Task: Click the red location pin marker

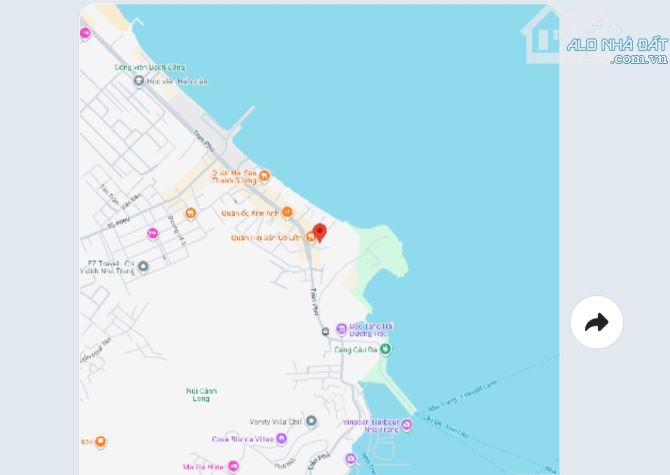Action: coord(320,232)
